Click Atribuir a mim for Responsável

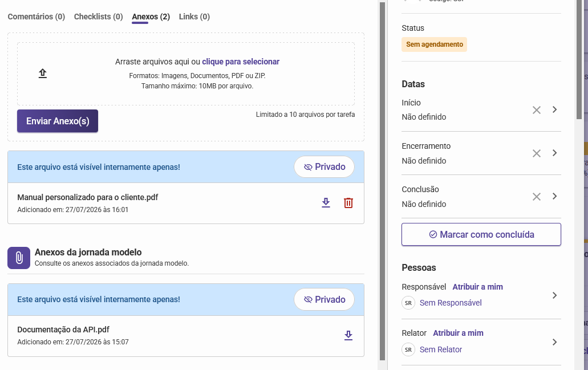tap(477, 287)
